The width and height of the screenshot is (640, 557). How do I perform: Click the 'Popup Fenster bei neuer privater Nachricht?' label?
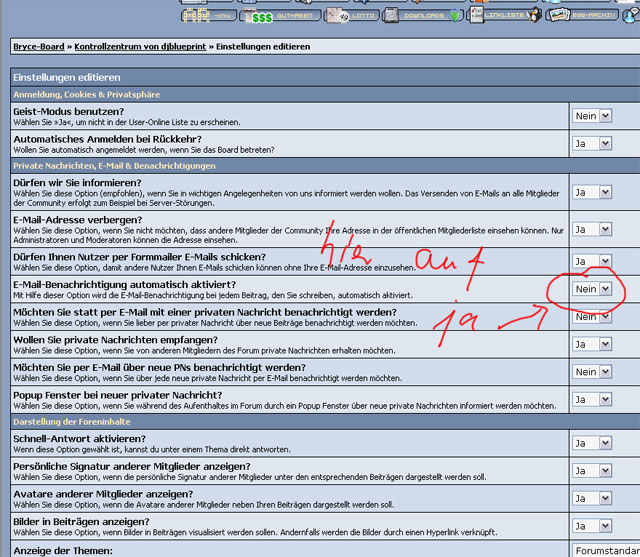[118, 395]
